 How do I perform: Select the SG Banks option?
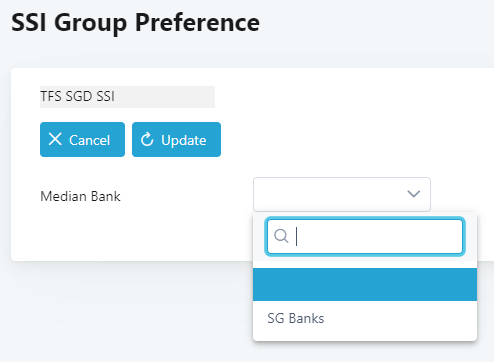point(365,318)
